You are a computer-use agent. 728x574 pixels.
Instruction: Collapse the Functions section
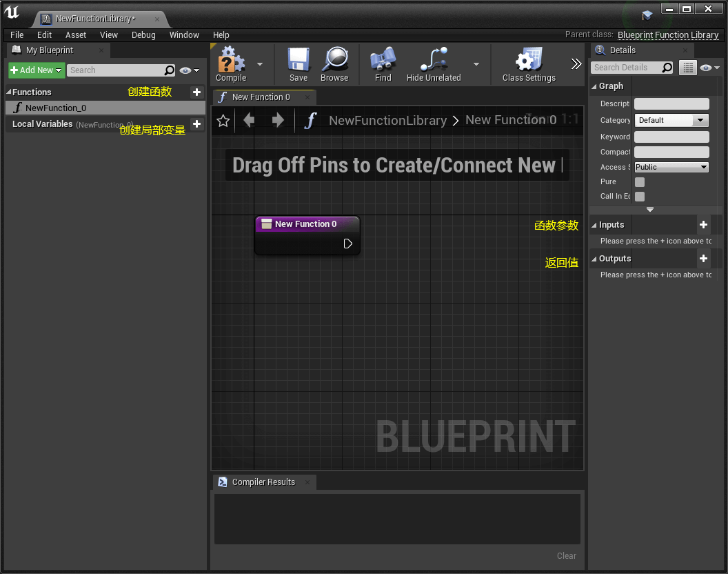click(x=8, y=92)
